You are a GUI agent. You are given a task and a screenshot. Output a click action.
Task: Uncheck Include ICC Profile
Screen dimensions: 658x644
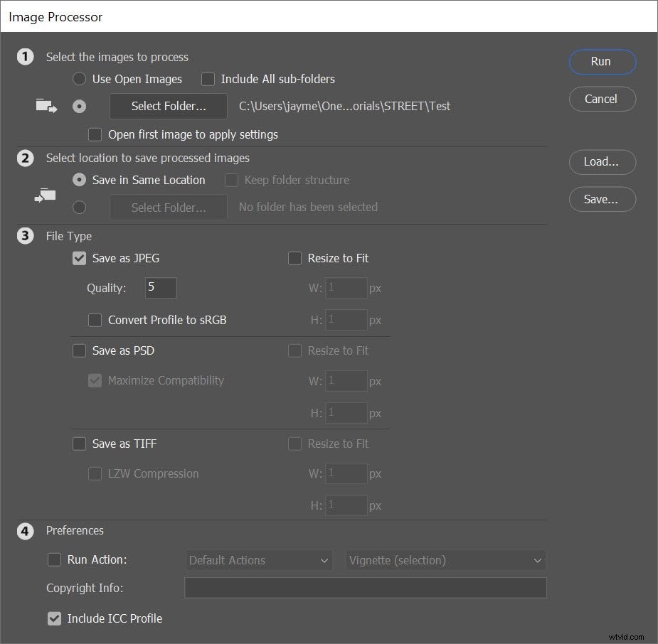[55, 618]
